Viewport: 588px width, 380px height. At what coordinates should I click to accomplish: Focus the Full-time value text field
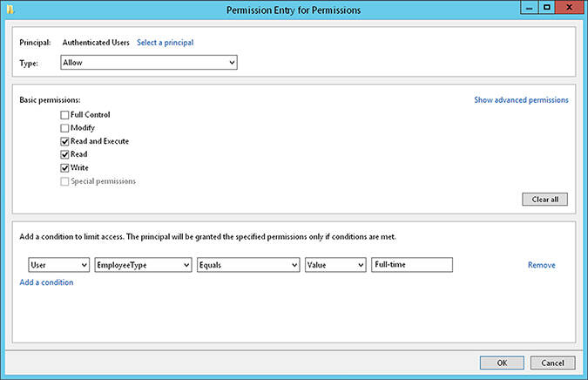coord(412,264)
